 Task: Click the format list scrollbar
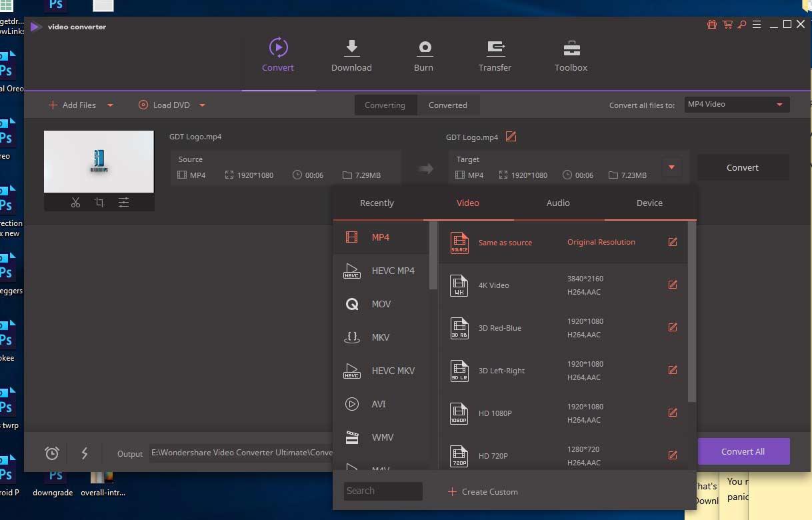click(x=433, y=255)
